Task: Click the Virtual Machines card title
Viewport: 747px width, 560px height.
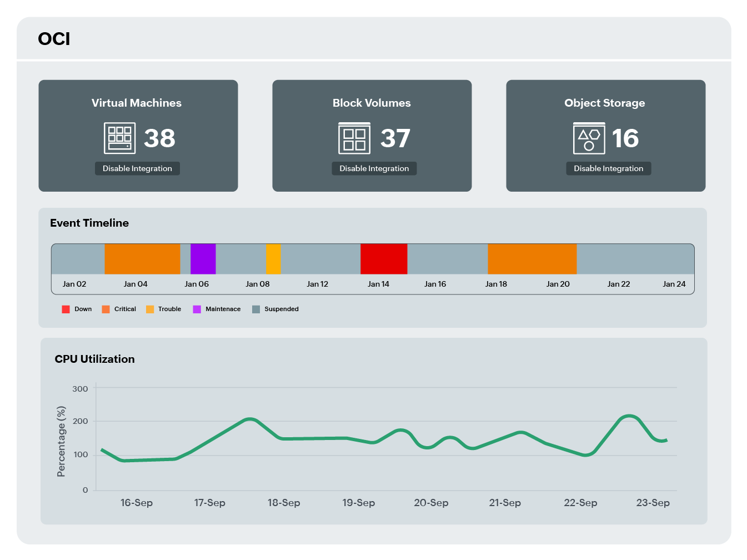Action: point(137,103)
